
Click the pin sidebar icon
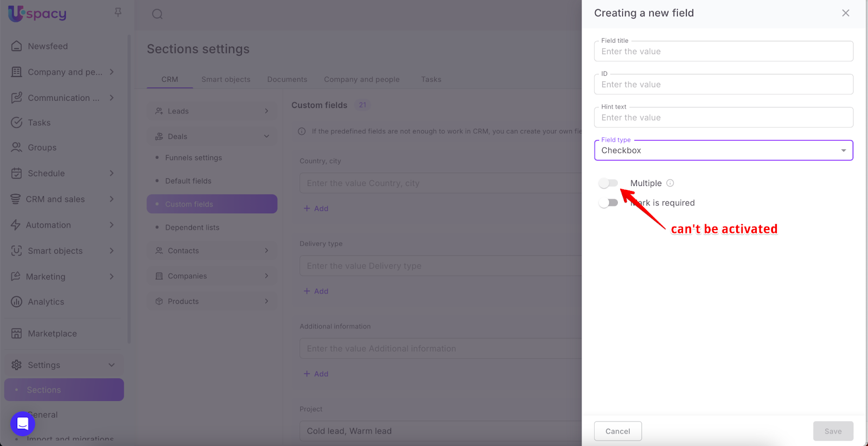coord(118,12)
